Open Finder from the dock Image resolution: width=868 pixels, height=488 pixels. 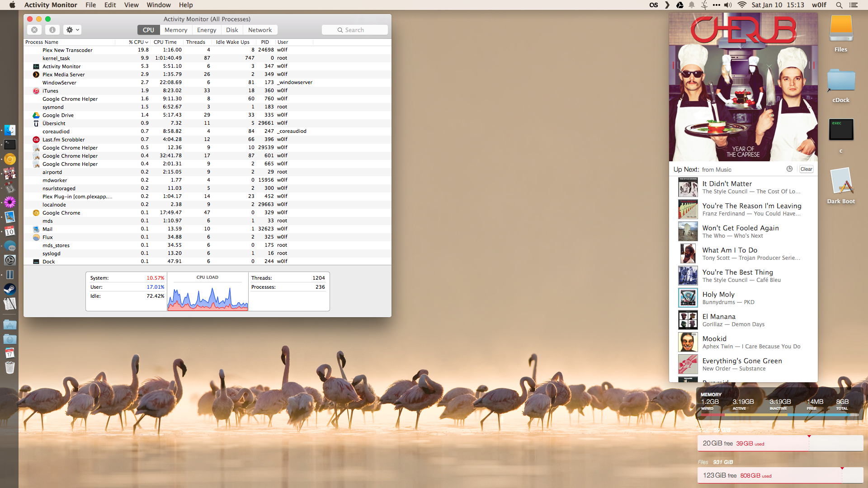point(10,130)
